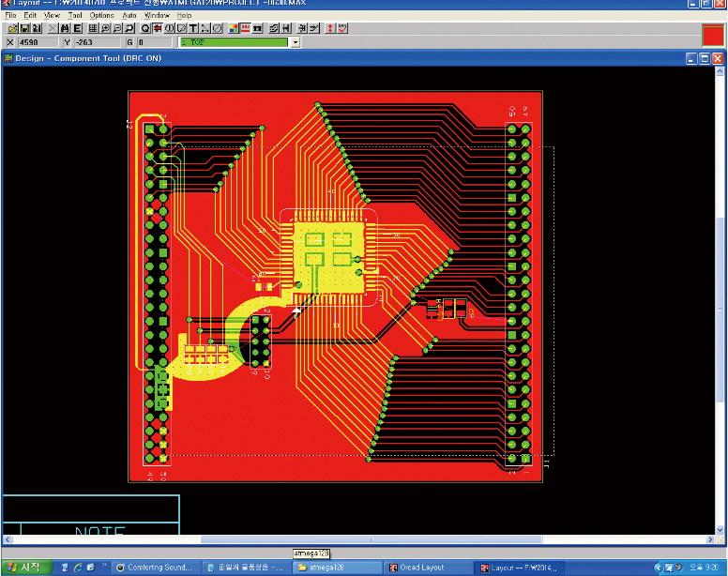The width and height of the screenshot is (728, 576).
Task: Click the vertical scrollbar down arrow
Action: click(720, 529)
